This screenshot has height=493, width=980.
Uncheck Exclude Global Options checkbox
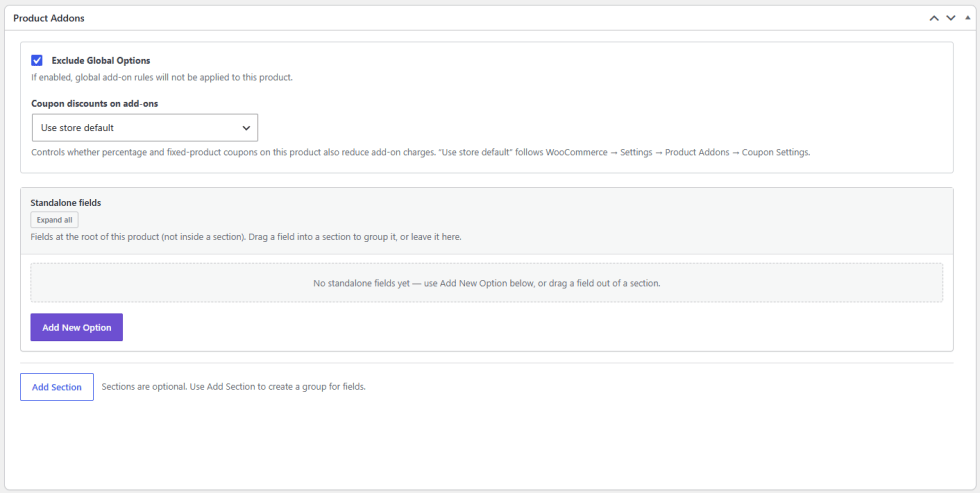pyautogui.click(x=37, y=61)
